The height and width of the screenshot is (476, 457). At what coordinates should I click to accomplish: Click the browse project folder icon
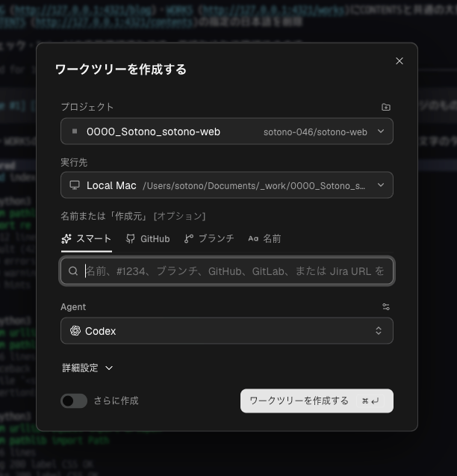386,107
